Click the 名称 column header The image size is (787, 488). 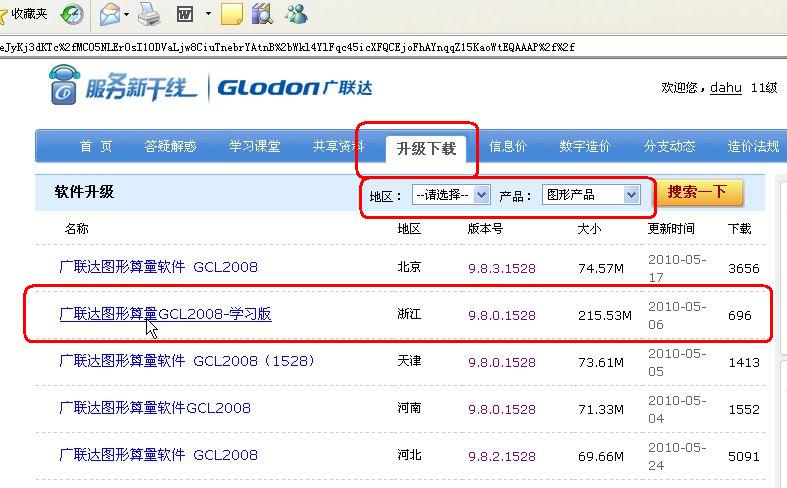(77, 229)
